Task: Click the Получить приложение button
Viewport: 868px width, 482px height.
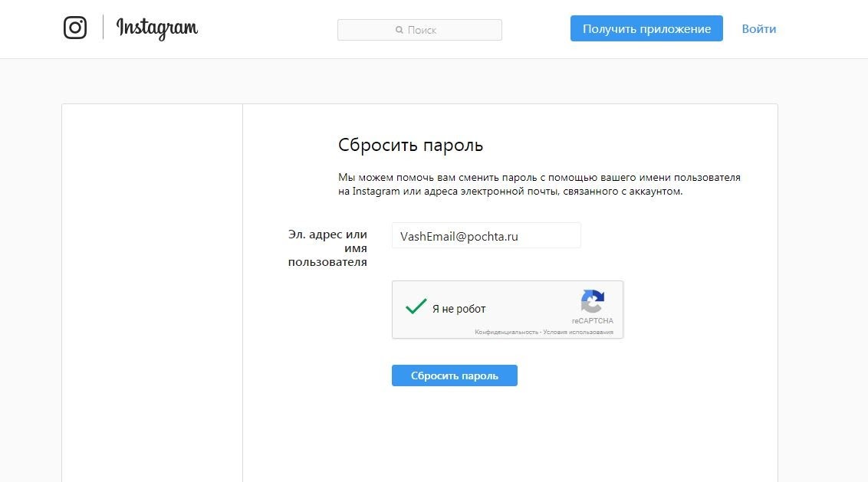Action: pos(646,28)
